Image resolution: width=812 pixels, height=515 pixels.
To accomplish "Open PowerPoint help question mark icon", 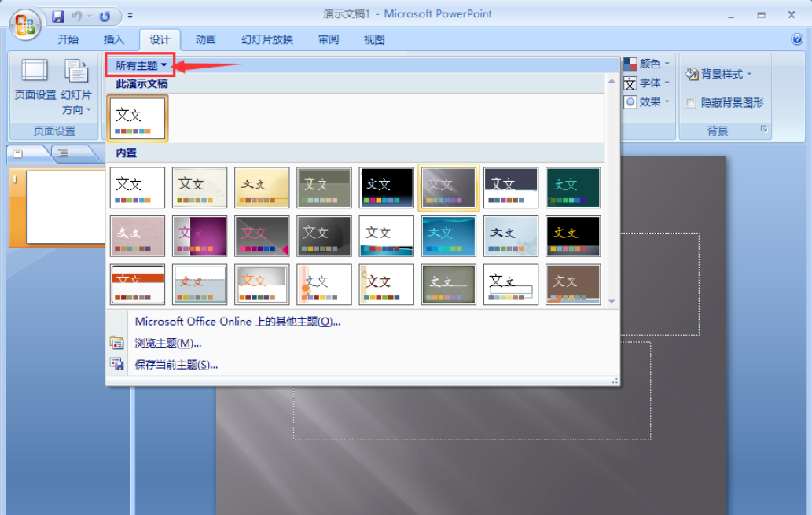I will click(797, 39).
